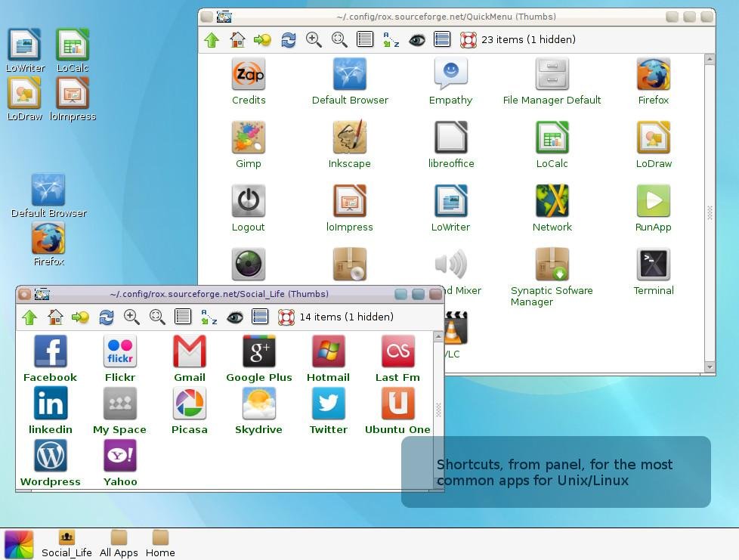Viewport: 739px width, 560px height.
Task: Open All Apps folder in bottom panel
Action: pyautogui.click(x=119, y=543)
